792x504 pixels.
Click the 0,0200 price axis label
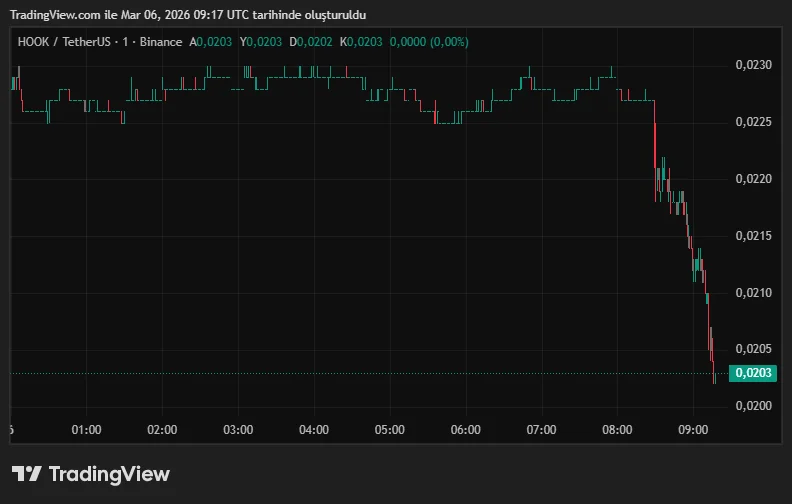753,406
